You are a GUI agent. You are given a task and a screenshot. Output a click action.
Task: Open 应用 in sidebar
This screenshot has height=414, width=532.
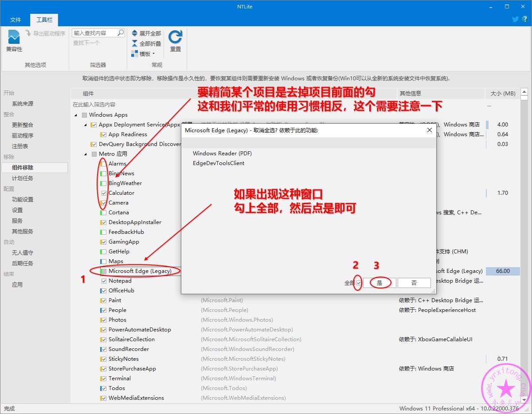17,284
